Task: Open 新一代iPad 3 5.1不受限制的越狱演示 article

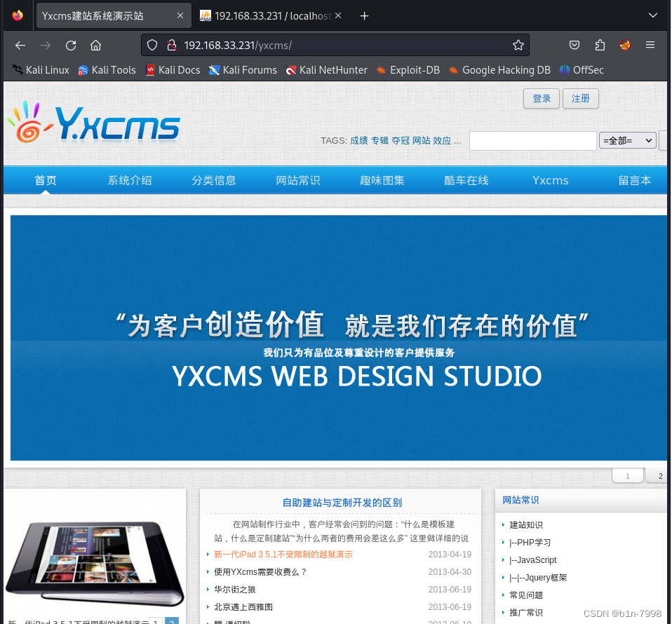Action: pos(283,554)
